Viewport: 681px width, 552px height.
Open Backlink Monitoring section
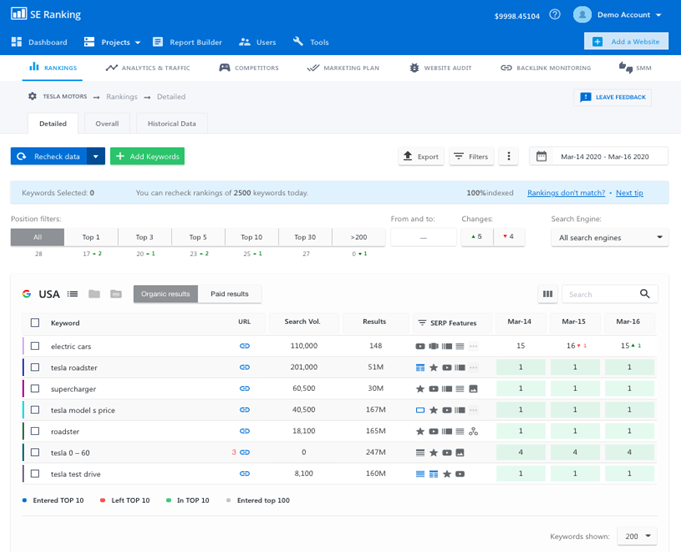click(545, 68)
